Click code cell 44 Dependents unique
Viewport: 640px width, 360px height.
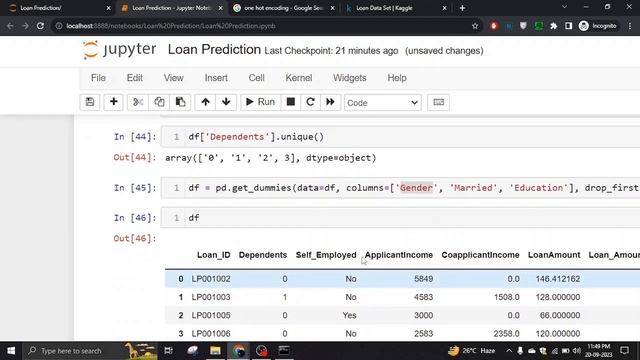coord(400,137)
